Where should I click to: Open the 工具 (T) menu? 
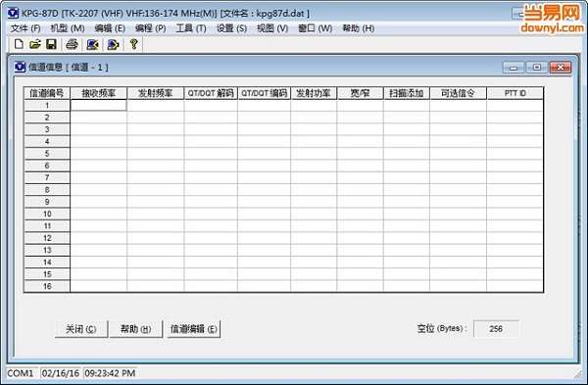pyautogui.click(x=191, y=28)
